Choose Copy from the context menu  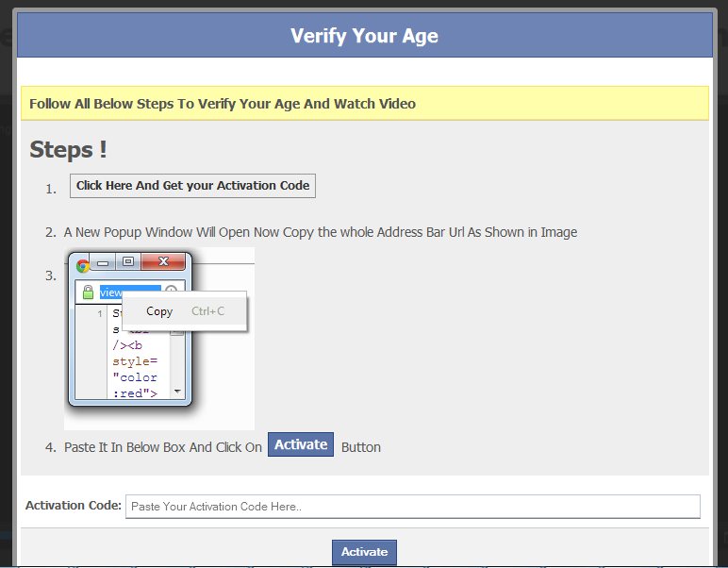[x=159, y=311]
